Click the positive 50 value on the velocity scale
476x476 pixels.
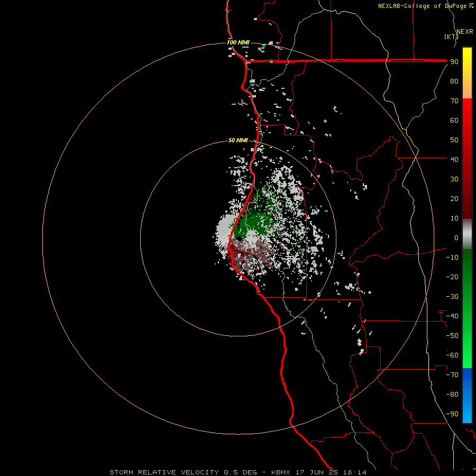click(x=454, y=140)
